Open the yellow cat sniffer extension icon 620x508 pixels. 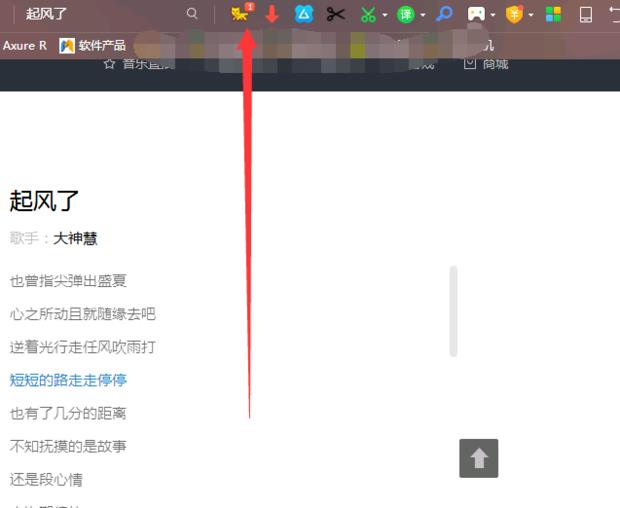click(240, 14)
